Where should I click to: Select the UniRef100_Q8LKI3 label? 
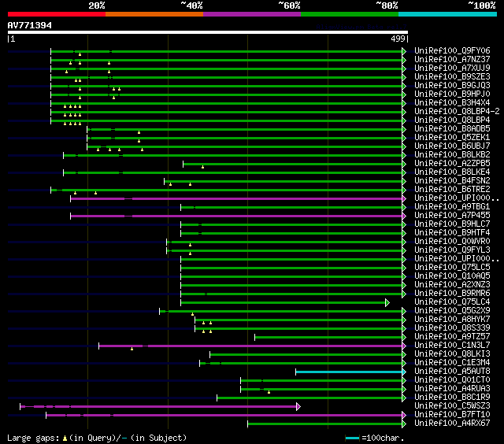[x=452, y=354]
